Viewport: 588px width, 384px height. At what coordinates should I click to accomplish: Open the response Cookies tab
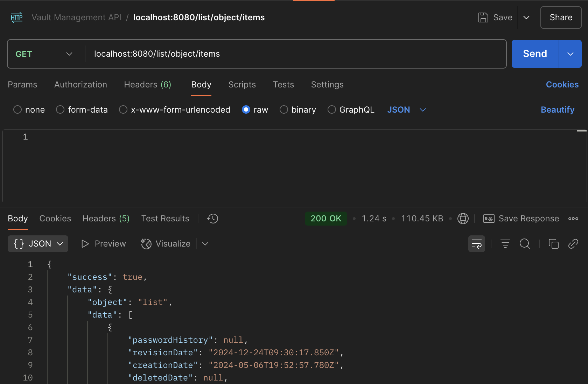point(55,219)
